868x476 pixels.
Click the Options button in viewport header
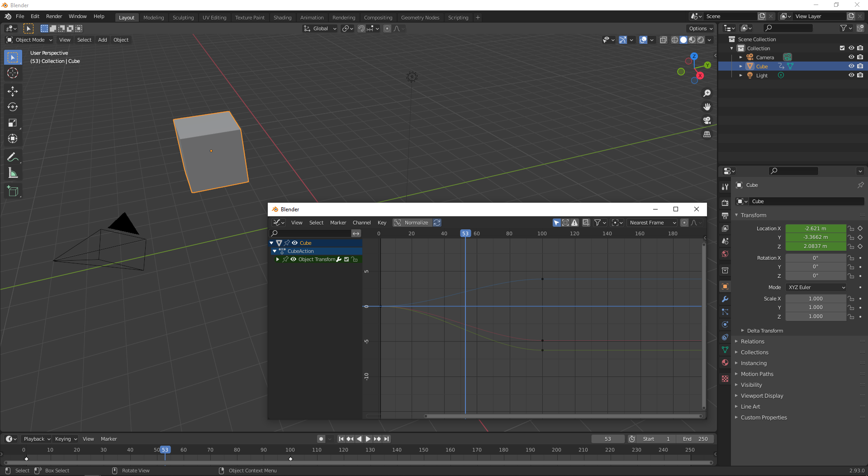click(x=701, y=29)
